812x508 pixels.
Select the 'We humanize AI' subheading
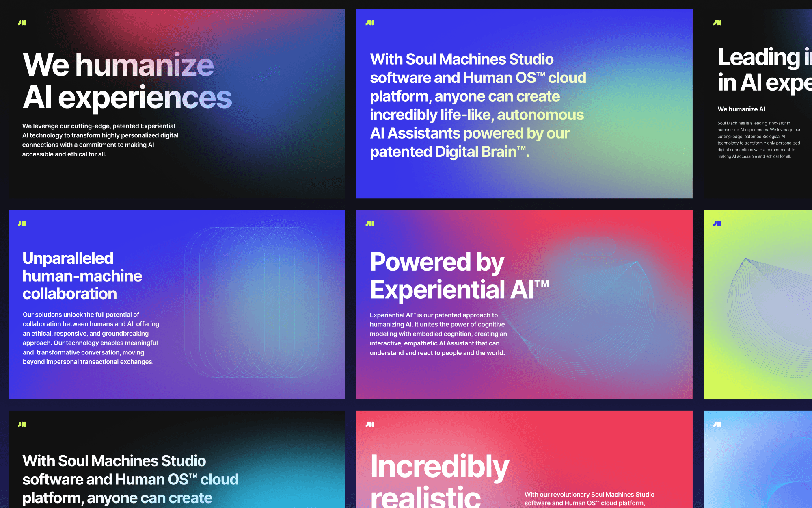(x=741, y=109)
